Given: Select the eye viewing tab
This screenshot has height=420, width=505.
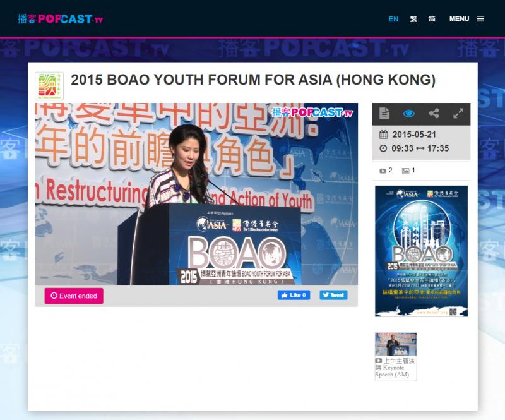Looking at the screenshot, I should click(x=408, y=114).
